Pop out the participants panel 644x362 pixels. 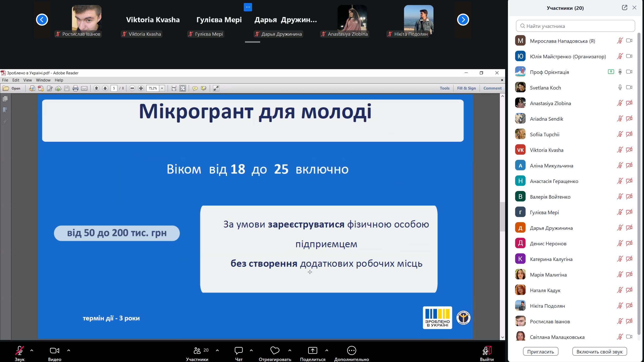pos(624,8)
